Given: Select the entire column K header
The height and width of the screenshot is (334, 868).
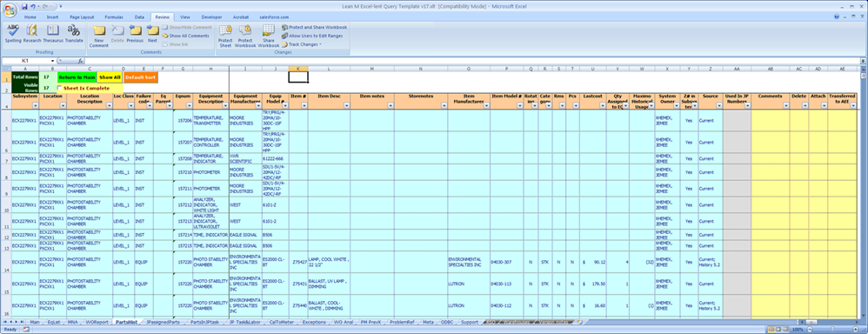Looking at the screenshot, I should (298, 69).
